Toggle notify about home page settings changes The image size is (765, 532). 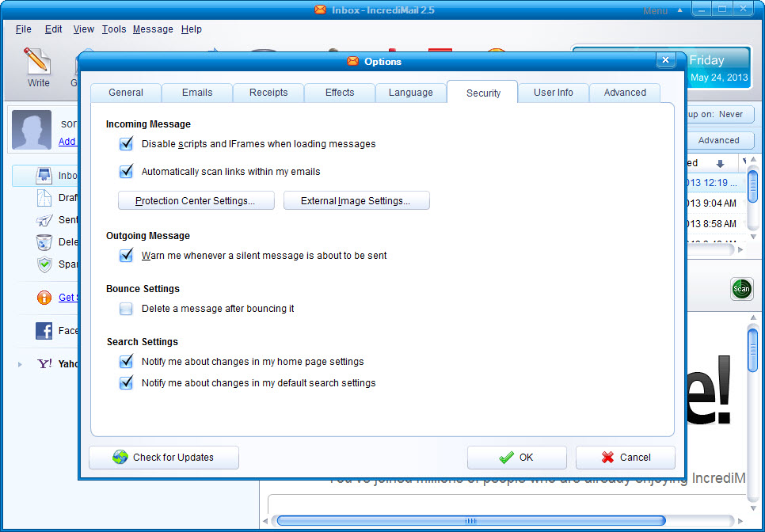[x=127, y=361]
